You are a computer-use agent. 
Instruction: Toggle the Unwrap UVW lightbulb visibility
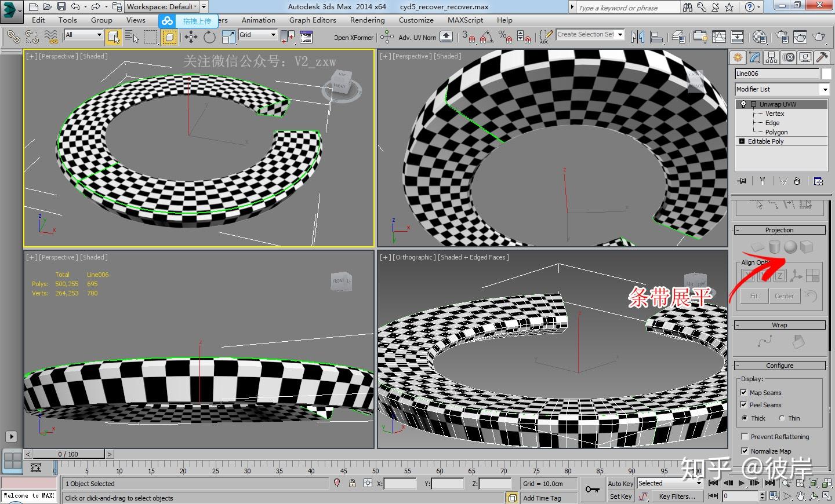coord(743,104)
